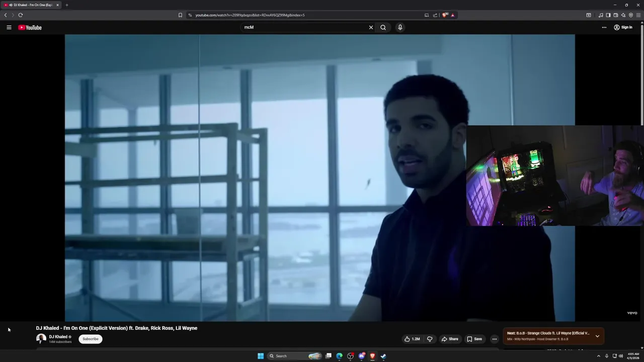
Task: Open the Brave wallet icon in toolbar
Action: click(615, 15)
